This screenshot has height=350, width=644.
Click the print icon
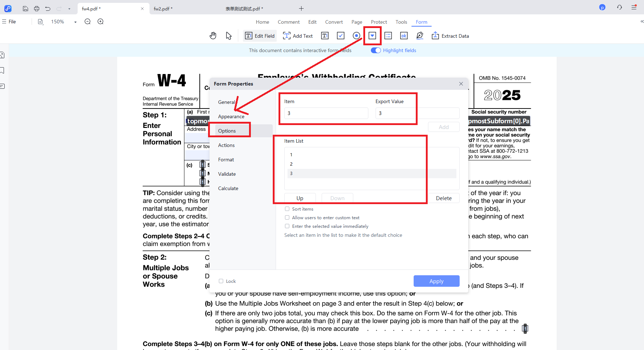(37, 9)
